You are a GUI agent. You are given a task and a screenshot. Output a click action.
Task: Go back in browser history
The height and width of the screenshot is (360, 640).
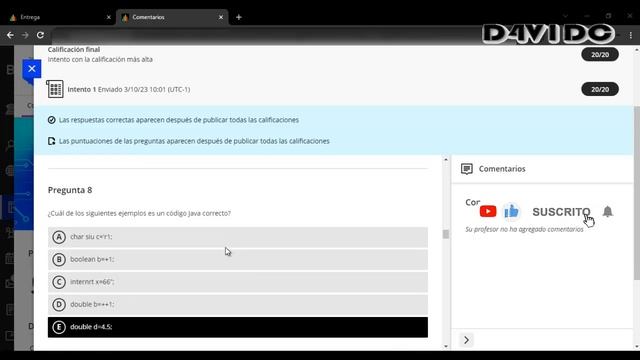coord(10,35)
